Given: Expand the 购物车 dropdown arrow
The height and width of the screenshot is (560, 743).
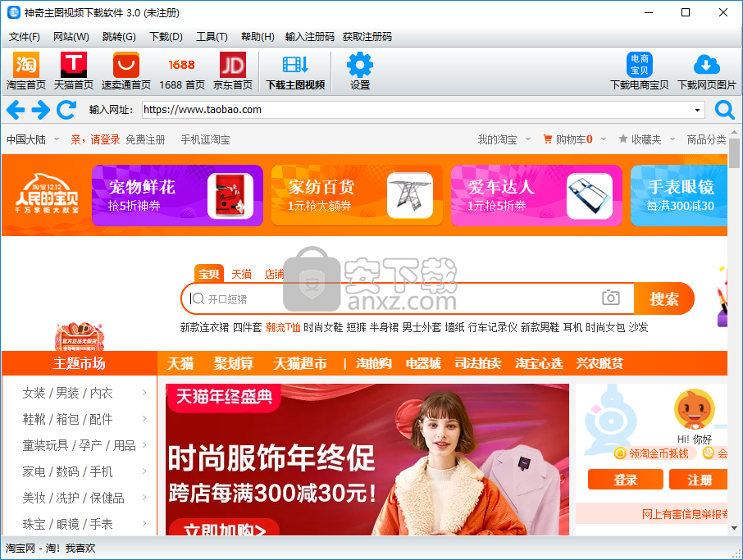Looking at the screenshot, I should (604, 139).
